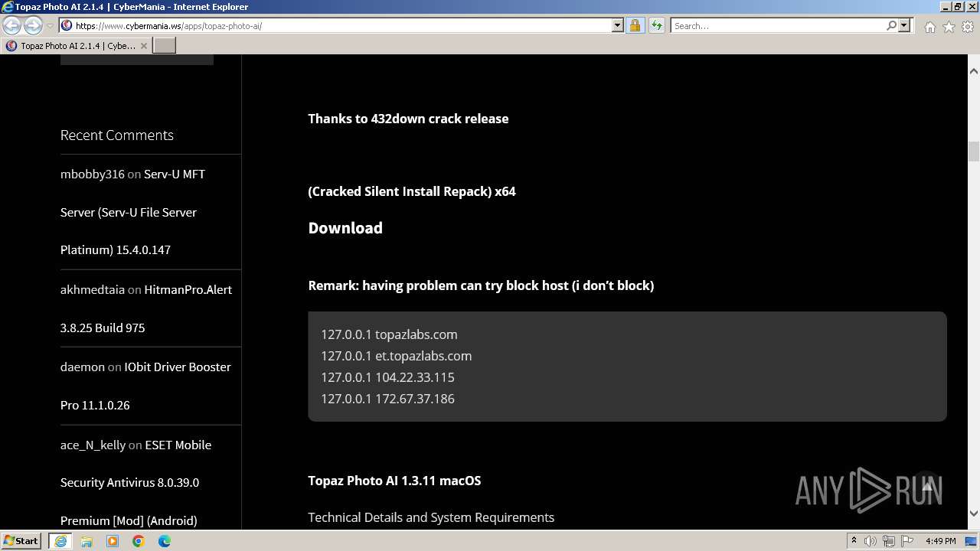Open the Home page icon
The width and height of the screenshot is (980, 551).
(x=929, y=27)
